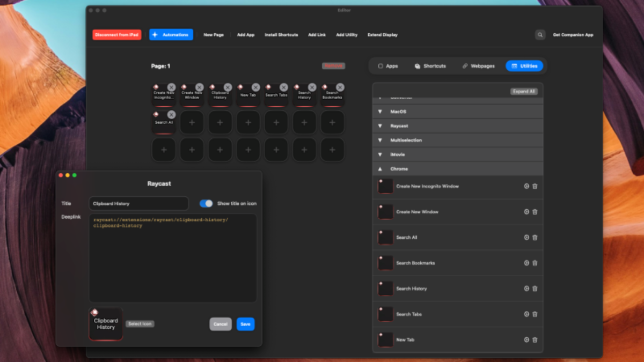Open the Clipboard History tile on Page 1

point(220,95)
